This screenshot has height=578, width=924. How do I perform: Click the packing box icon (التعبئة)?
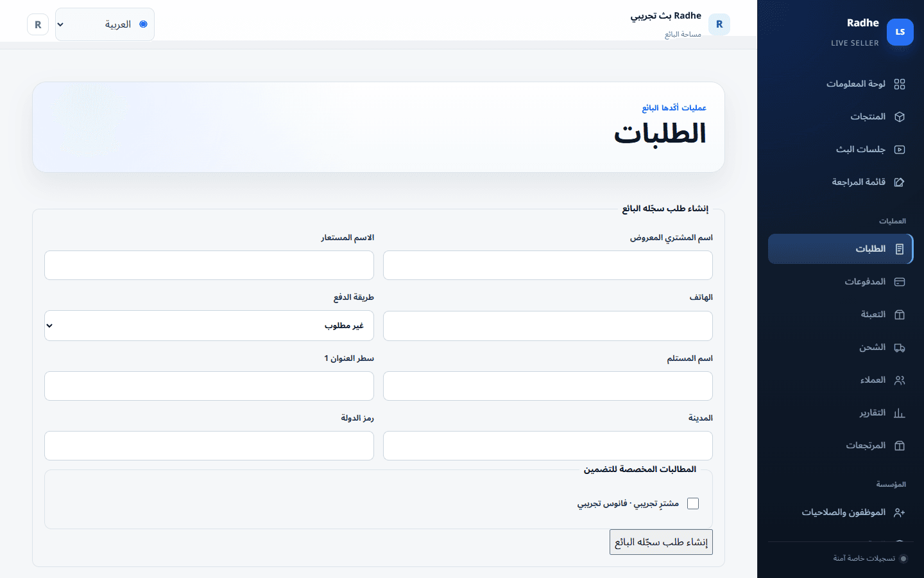click(900, 315)
